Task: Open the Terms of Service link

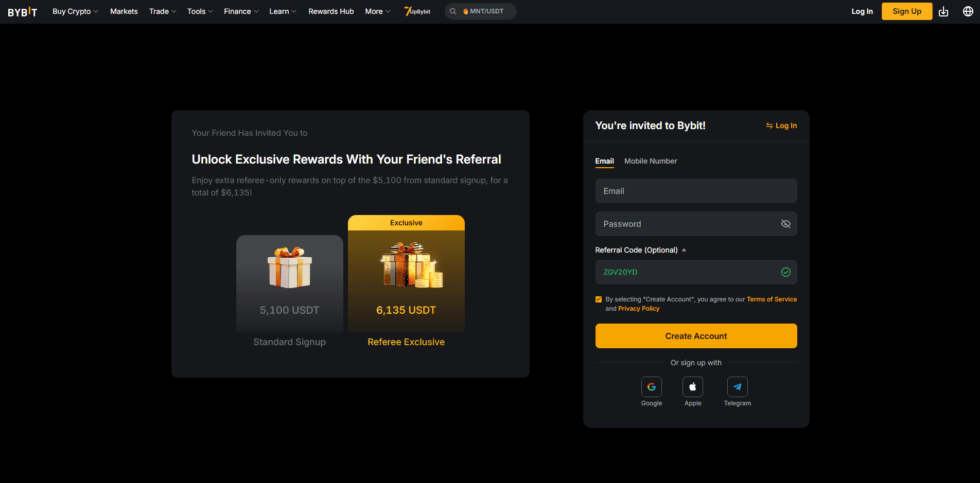Action: [x=772, y=299]
